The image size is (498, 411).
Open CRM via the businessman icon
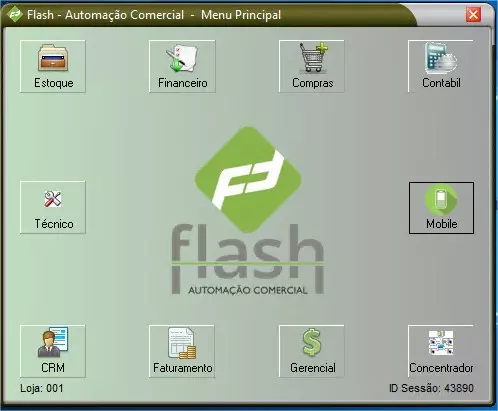53,342
